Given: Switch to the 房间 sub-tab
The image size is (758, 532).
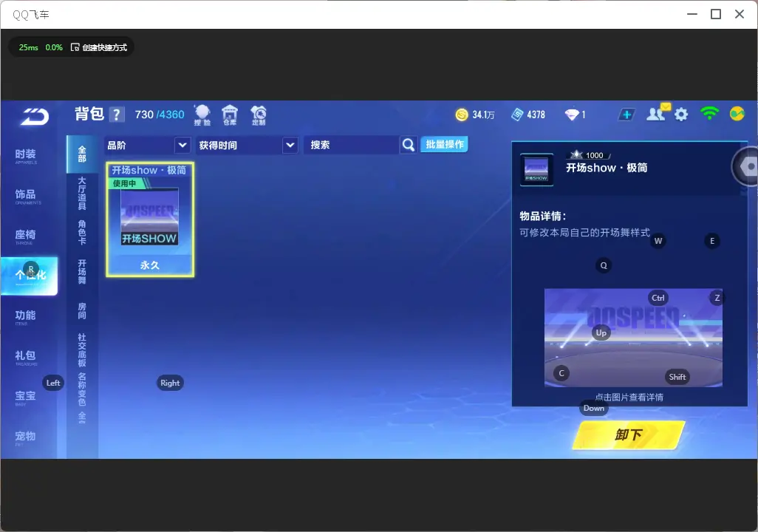Looking at the screenshot, I should [x=82, y=311].
